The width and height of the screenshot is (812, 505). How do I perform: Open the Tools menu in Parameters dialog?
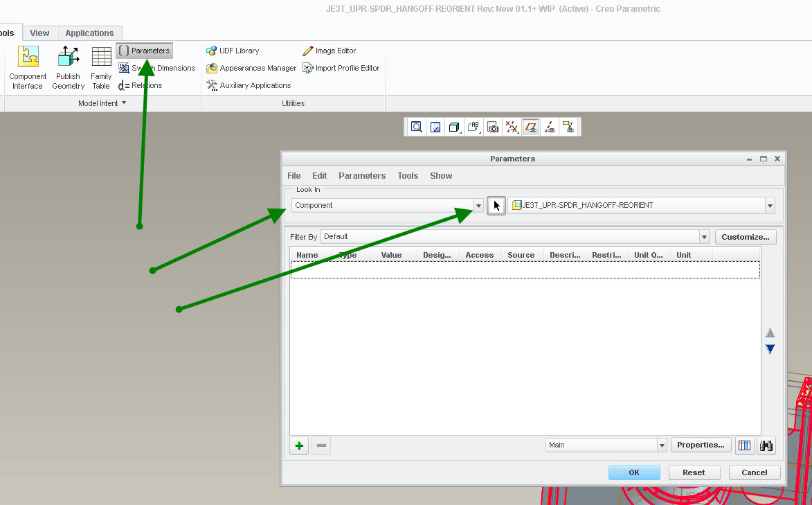(408, 176)
